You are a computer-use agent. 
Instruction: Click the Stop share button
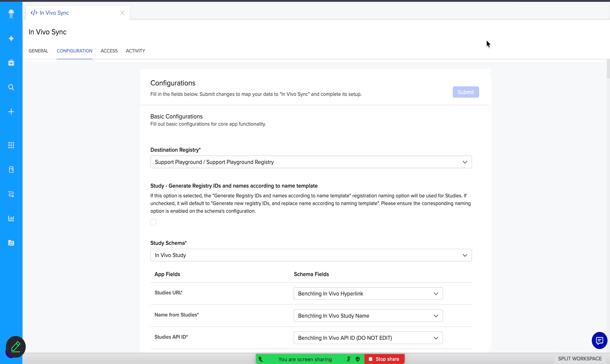pyautogui.click(x=384, y=359)
